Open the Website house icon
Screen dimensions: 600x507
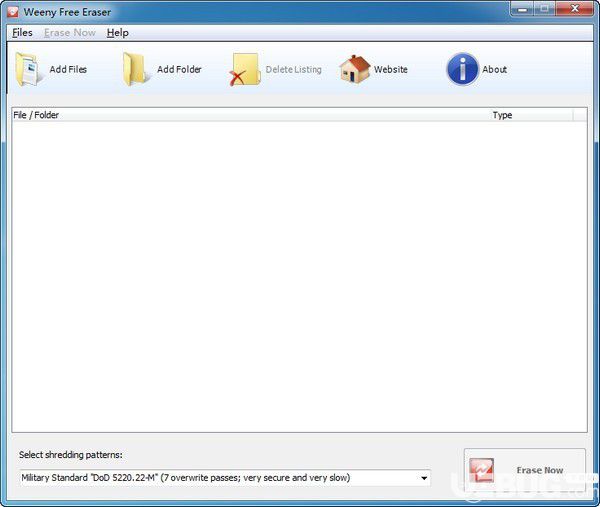pos(355,69)
